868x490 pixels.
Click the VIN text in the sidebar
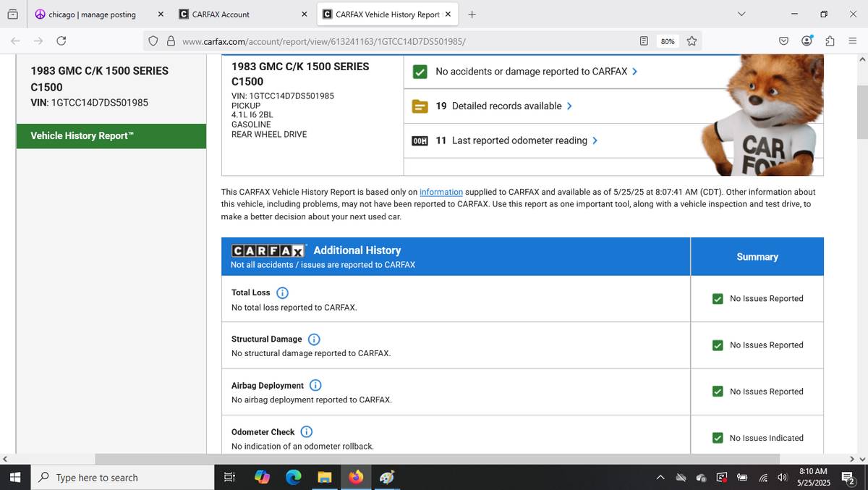pos(90,103)
